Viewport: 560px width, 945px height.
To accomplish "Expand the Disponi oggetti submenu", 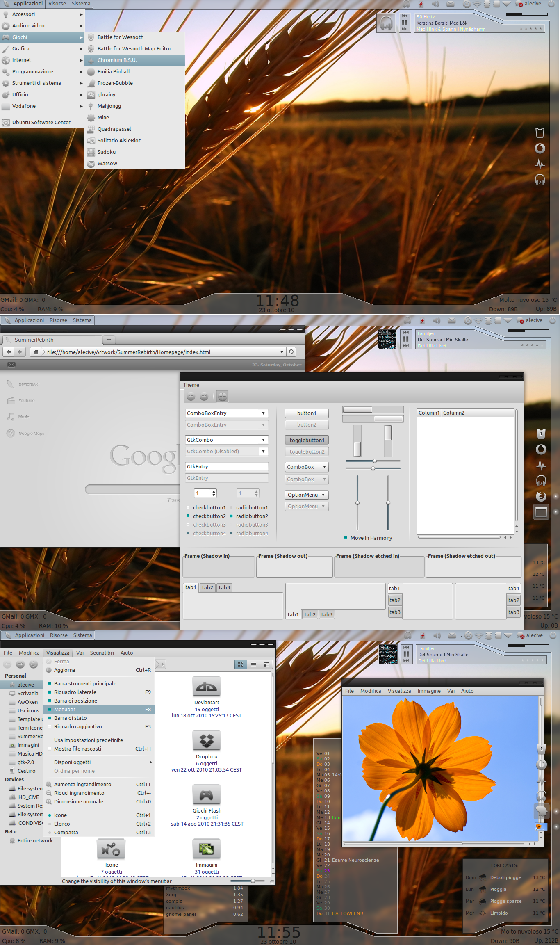I will click(99, 762).
